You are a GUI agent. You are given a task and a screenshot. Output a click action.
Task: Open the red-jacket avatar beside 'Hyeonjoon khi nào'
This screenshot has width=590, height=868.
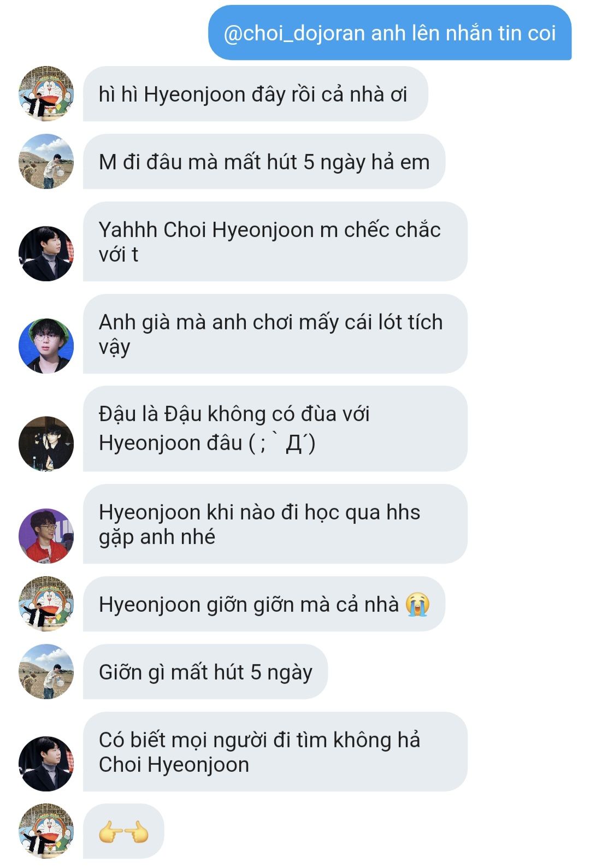click(x=46, y=536)
